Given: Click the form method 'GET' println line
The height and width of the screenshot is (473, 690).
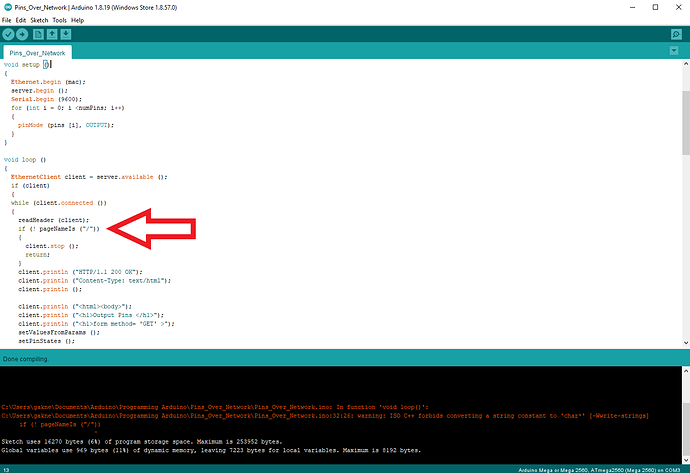Looking at the screenshot, I should (x=96, y=324).
